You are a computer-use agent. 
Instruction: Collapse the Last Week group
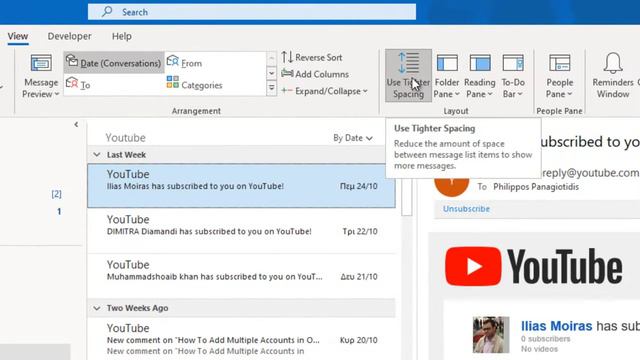97,155
